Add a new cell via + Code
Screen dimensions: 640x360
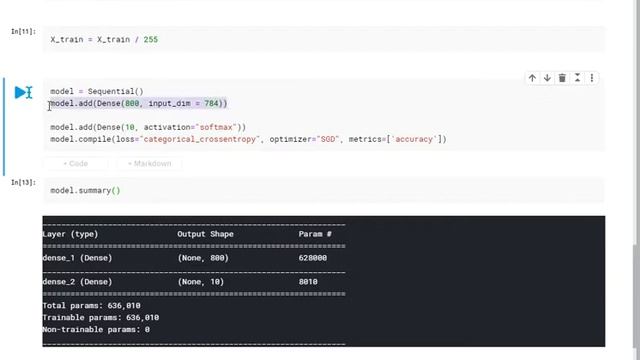point(76,164)
